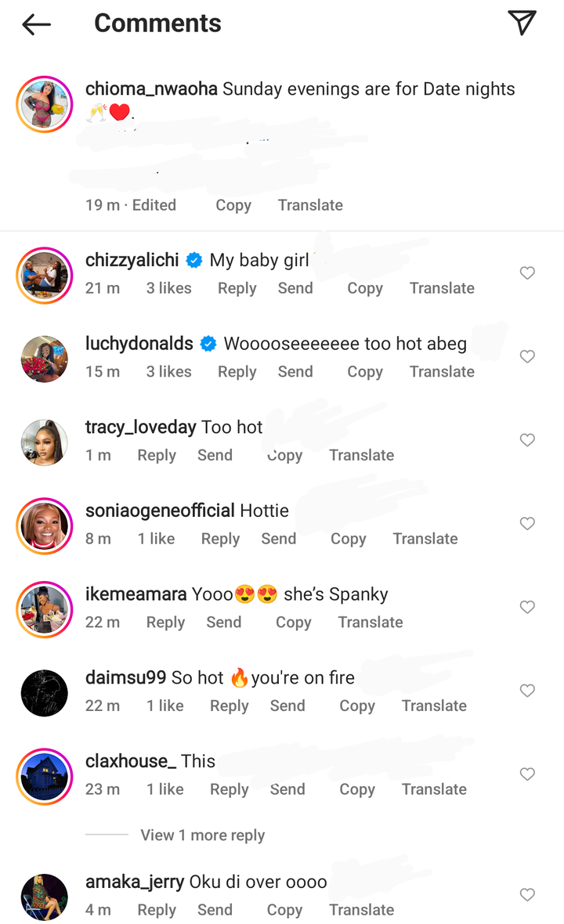Tap the claxhouse_ avatar
The width and height of the screenshot is (564, 924).
(44, 775)
